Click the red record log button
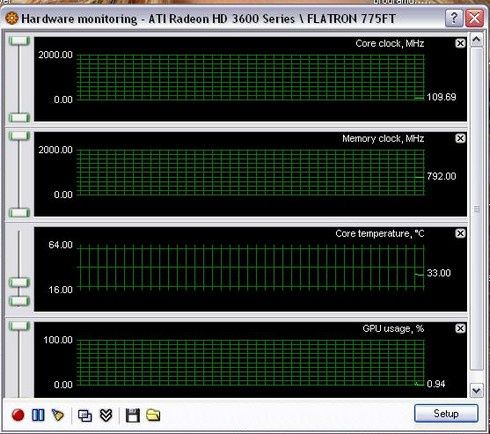This screenshot has height=434, width=490. [x=18, y=415]
